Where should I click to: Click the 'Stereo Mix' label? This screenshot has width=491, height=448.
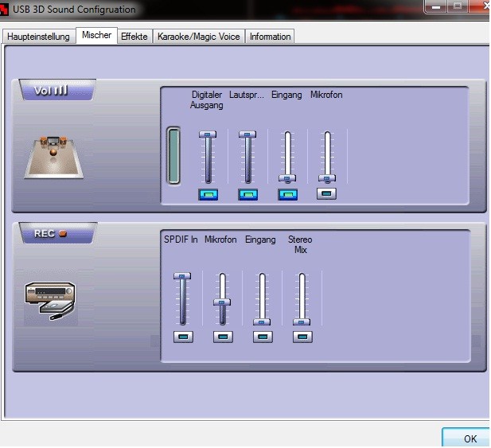click(x=300, y=244)
